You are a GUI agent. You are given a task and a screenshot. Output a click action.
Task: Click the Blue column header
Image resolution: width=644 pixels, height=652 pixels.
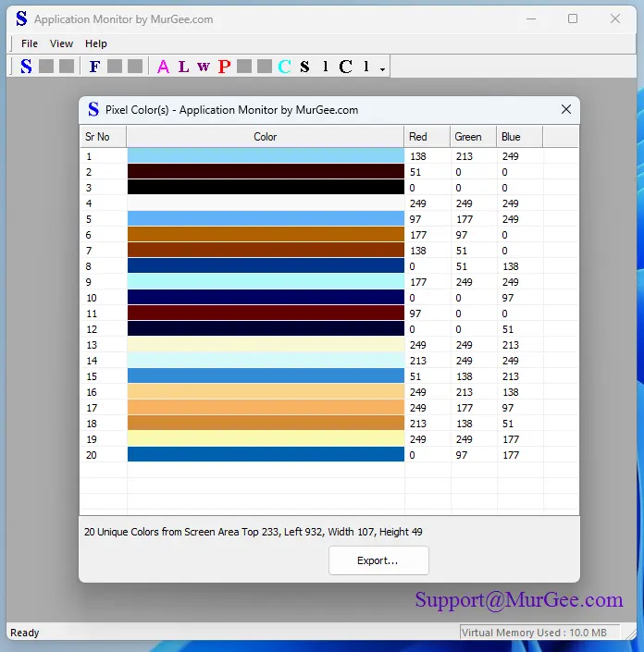[520, 137]
